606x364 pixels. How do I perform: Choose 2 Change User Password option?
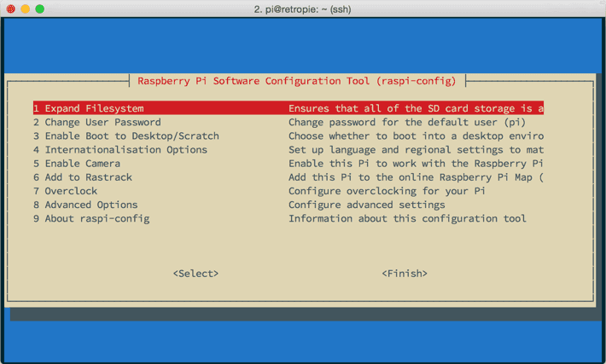click(x=97, y=122)
